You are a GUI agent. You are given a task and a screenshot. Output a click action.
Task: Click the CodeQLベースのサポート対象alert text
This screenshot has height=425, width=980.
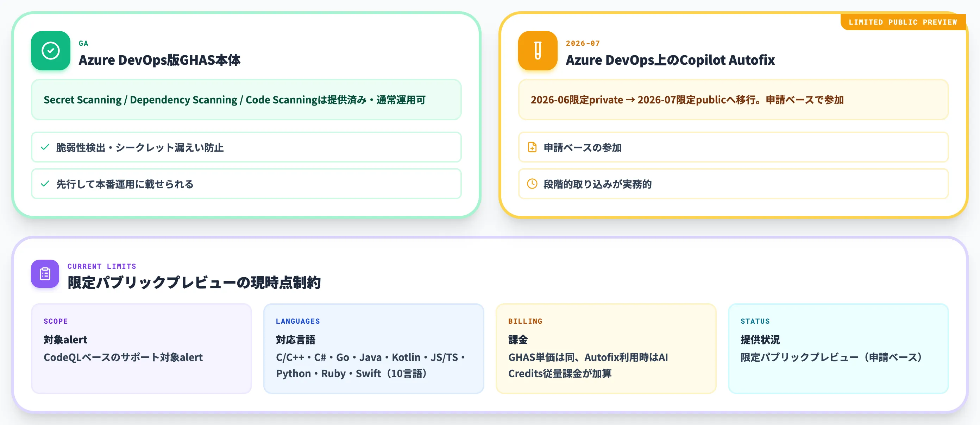(123, 357)
